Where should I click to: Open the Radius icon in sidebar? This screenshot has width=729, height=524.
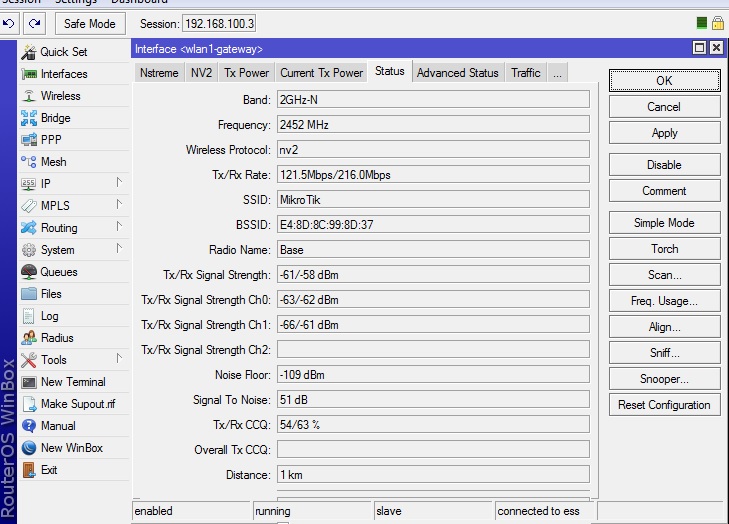pos(28,338)
